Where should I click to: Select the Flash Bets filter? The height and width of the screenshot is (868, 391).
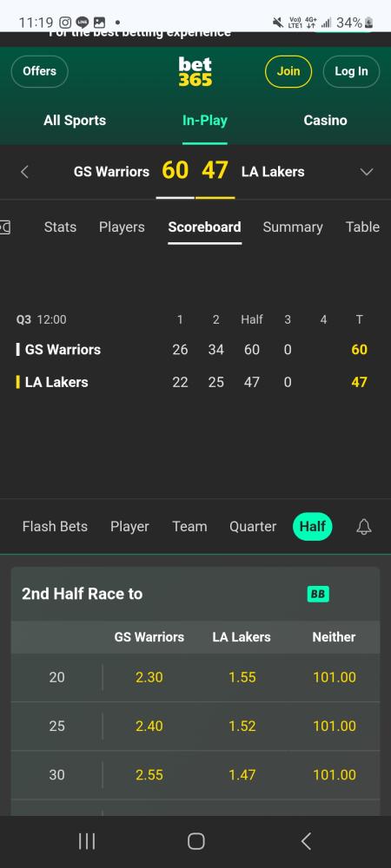pos(55,527)
